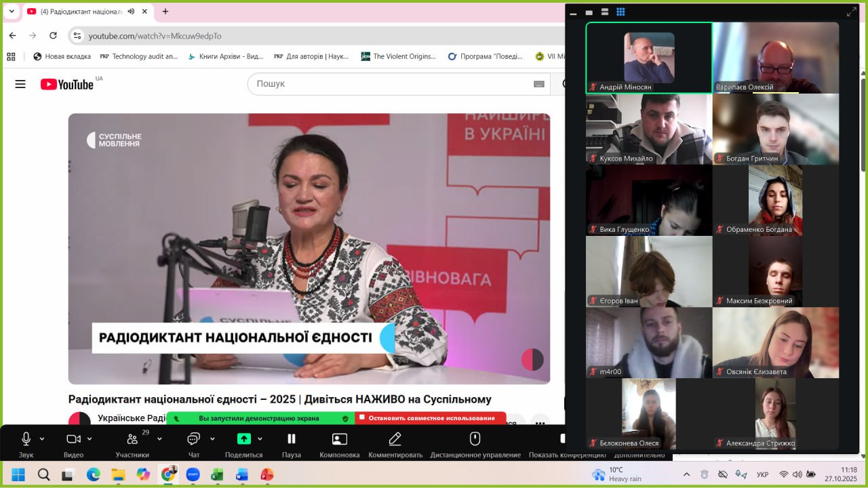Image resolution: width=868 pixels, height=488 pixels.
Task: Pause the screen share
Action: pos(291,439)
